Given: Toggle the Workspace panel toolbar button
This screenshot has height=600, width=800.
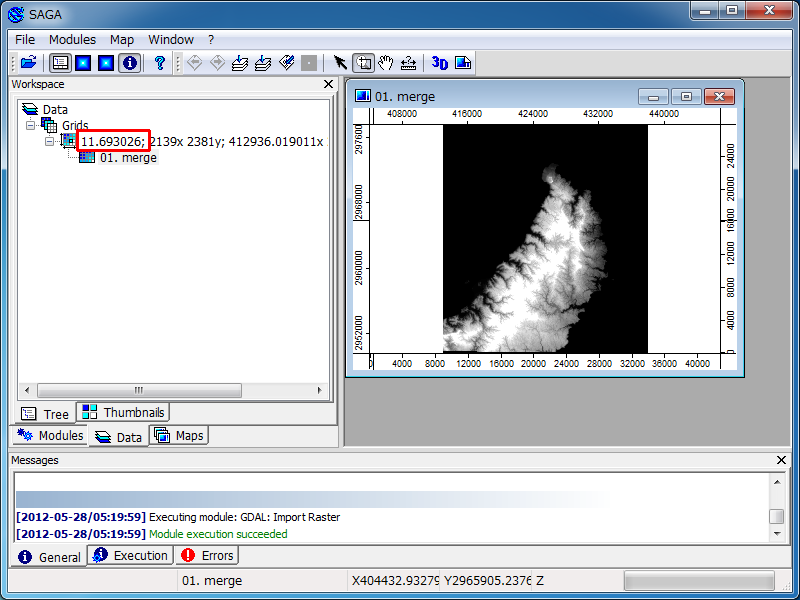Looking at the screenshot, I should (x=61, y=63).
